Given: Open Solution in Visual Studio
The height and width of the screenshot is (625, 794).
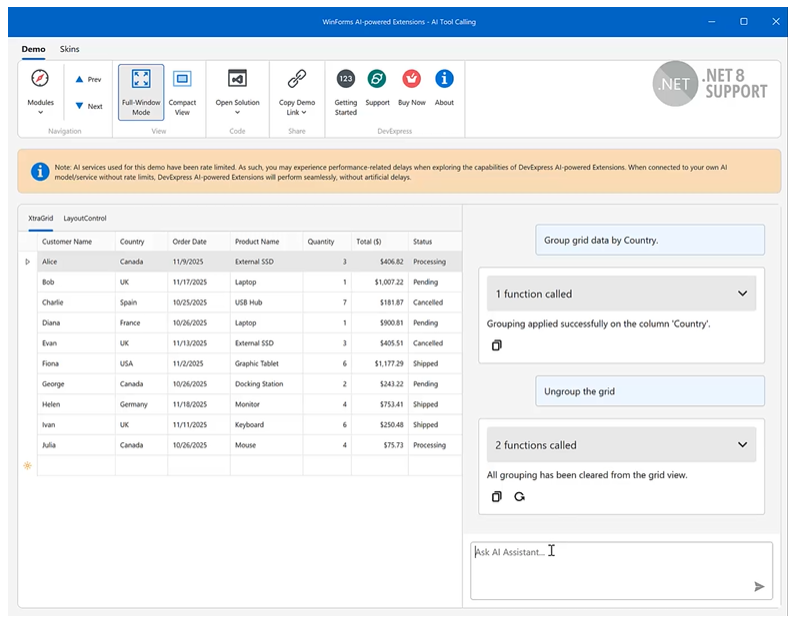Looking at the screenshot, I should coord(237,92).
